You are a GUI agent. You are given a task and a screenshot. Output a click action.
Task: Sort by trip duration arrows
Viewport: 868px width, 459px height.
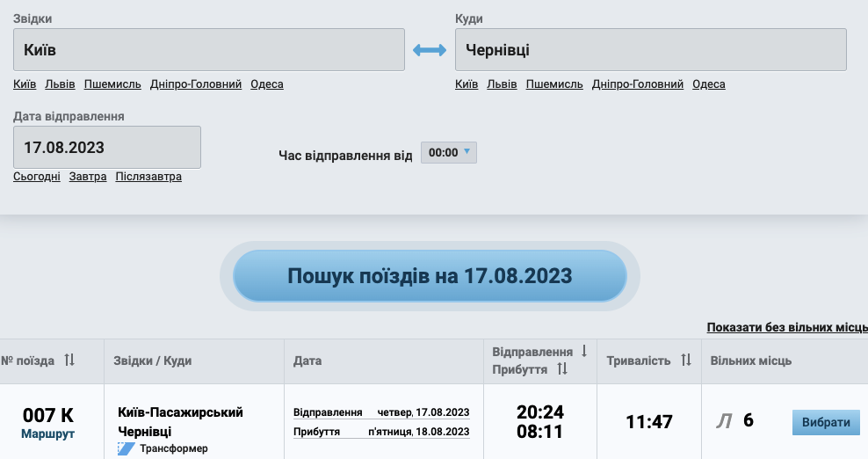coord(686,361)
